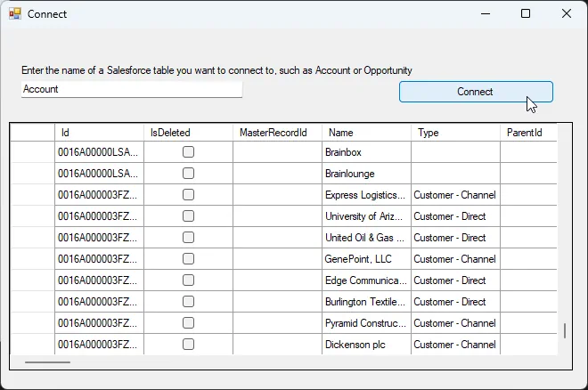
Task: Tick IsDeleted checkbox for Dickenson plc row
Action: 188,345
